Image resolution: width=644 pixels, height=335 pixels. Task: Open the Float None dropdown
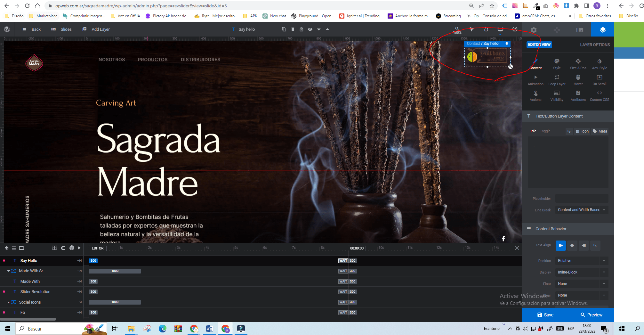pos(582,284)
